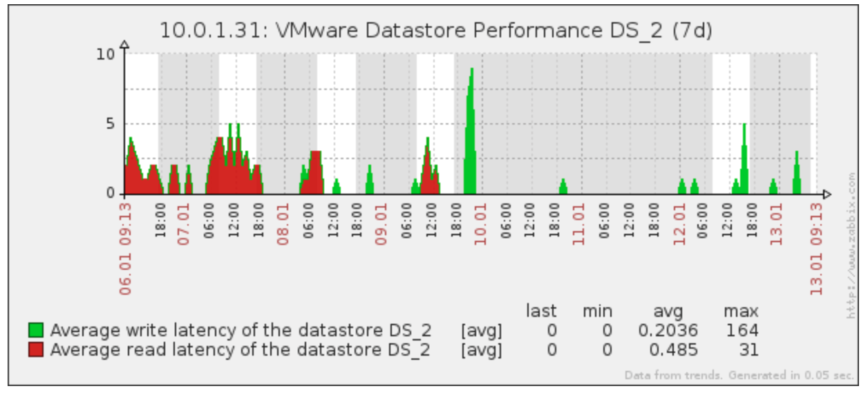This screenshot has height=393, width=868.
Task: Click the y-axis label 10
Action: click(106, 54)
